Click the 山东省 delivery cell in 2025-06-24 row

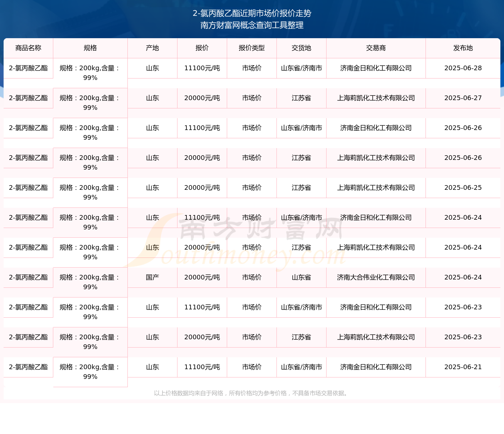tap(302, 277)
